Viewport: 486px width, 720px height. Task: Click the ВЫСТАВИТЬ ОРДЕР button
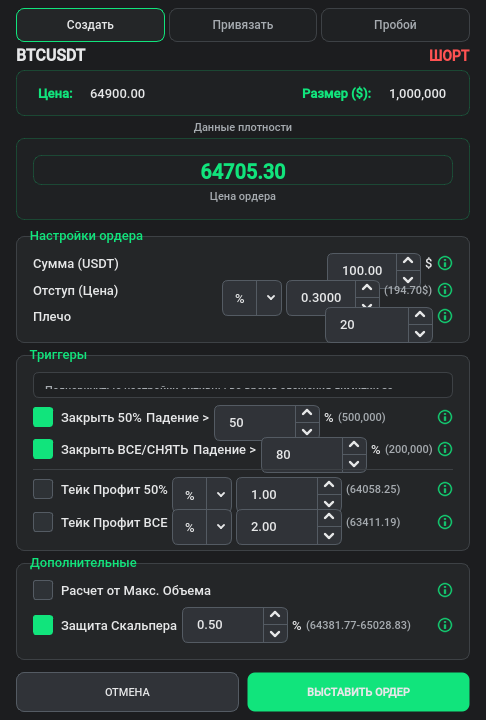358,692
